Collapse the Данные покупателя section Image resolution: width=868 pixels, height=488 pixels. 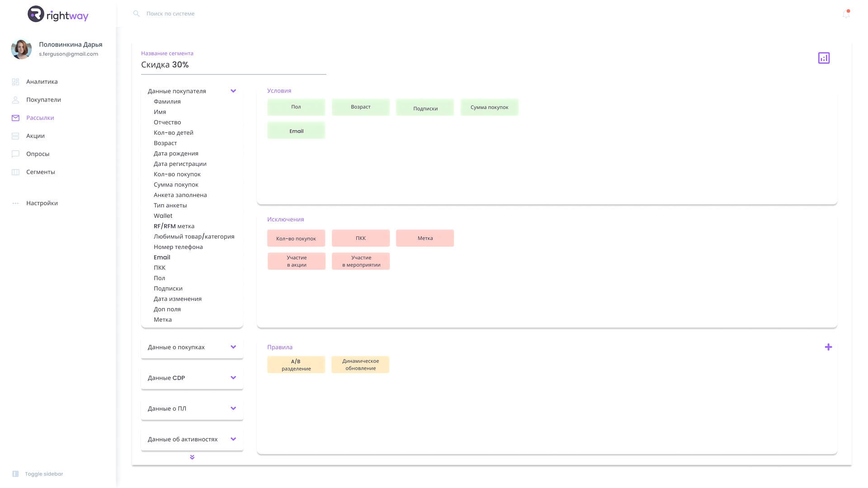click(x=233, y=91)
